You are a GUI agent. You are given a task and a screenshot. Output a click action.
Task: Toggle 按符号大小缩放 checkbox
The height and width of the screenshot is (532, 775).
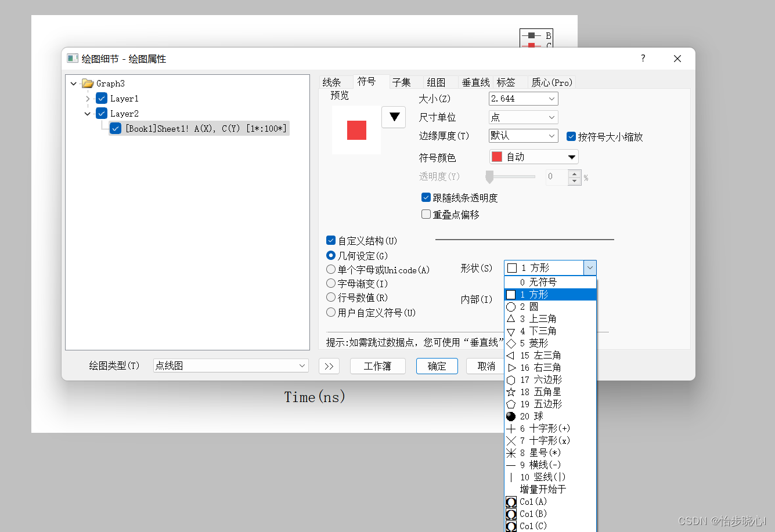tap(571, 136)
